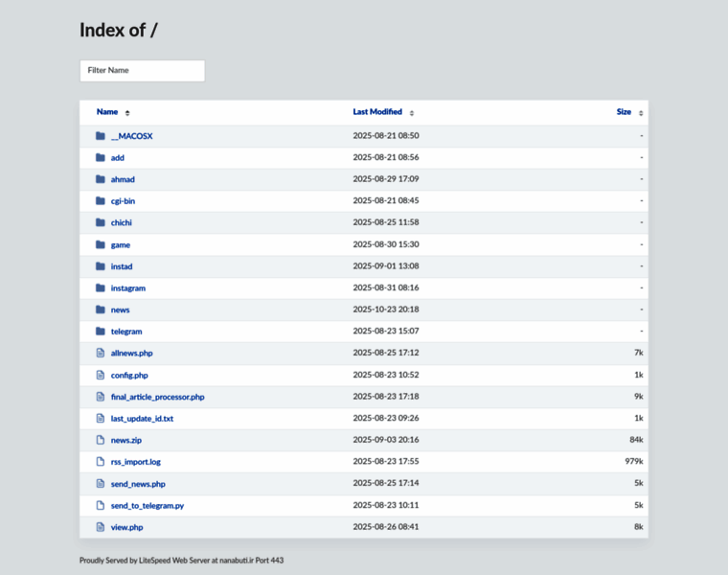Click the folder icon beside __MACOSX
This screenshot has height=575, width=728.
tap(100, 136)
